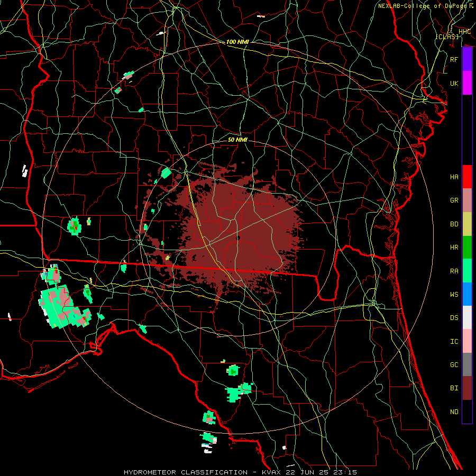Screen dimensions: 476x476
Task: Click the radar site center dot
Action: click(x=239, y=239)
